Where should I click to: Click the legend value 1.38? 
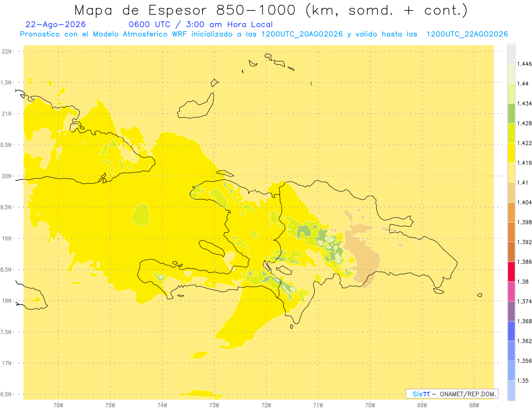point(523,282)
